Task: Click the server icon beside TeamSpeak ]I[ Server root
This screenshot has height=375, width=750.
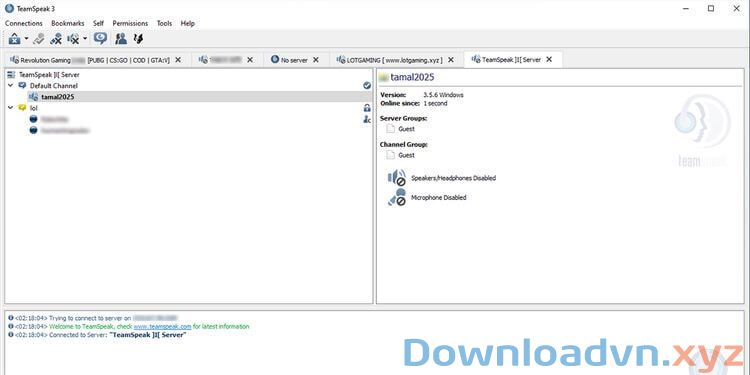Action: (11, 75)
